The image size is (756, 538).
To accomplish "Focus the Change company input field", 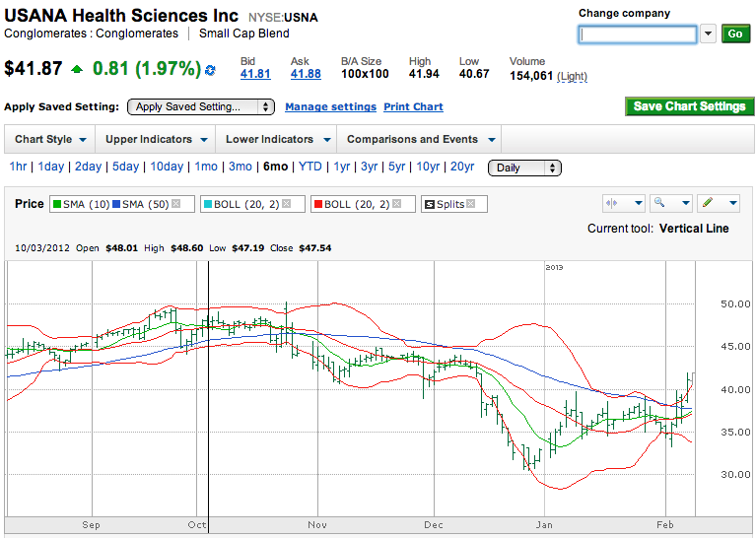I will pos(638,34).
